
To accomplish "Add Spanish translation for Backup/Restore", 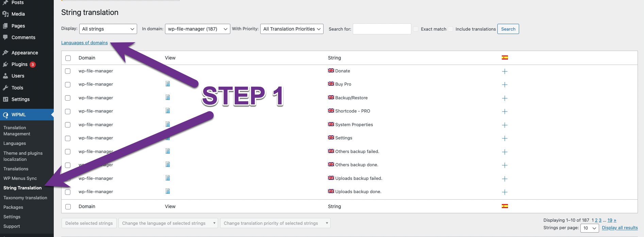I will pyautogui.click(x=505, y=98).
